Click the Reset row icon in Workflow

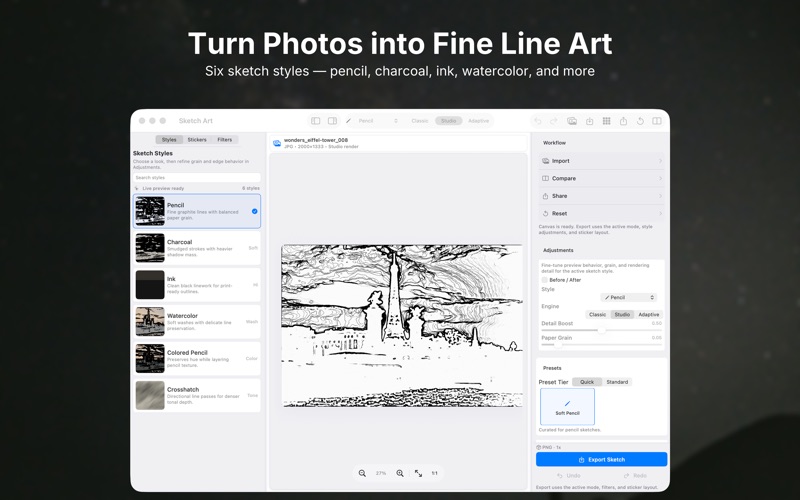pyautogui.click(x=545, y=214)
